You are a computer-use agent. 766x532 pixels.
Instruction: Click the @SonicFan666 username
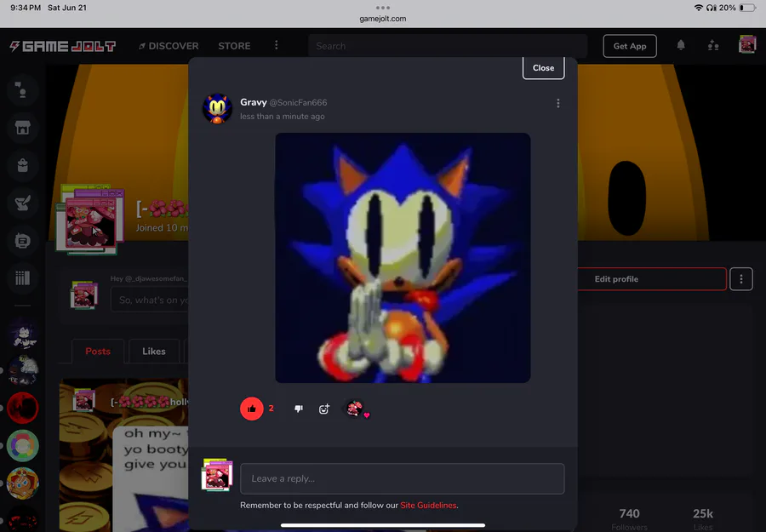(x=298, y=103)
